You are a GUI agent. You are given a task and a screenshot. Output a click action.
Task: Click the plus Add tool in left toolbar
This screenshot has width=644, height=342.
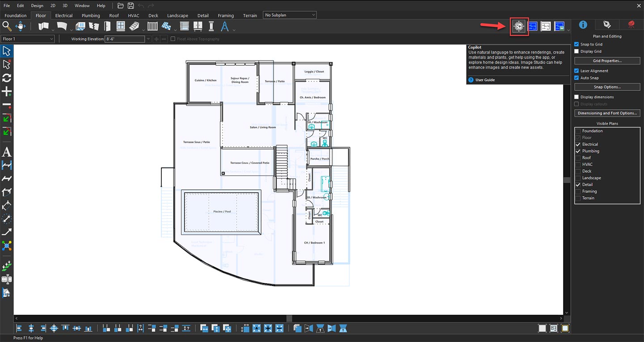point(7,92)
